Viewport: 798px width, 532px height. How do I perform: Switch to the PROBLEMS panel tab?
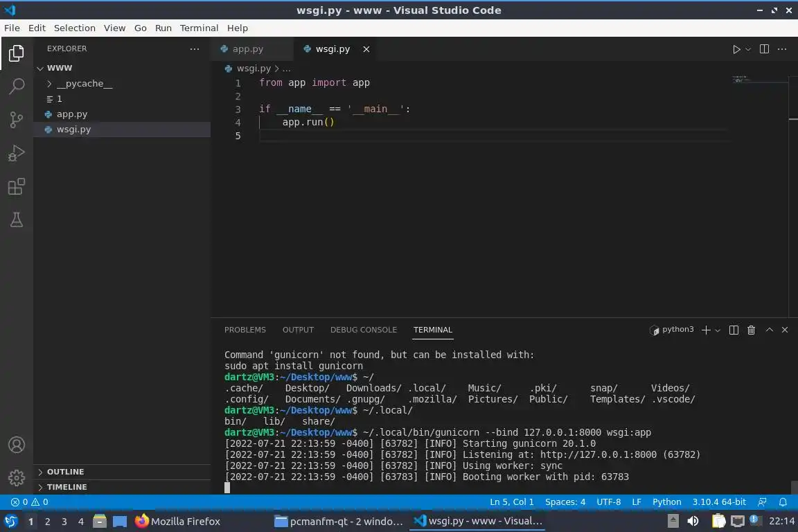[245, 330]
